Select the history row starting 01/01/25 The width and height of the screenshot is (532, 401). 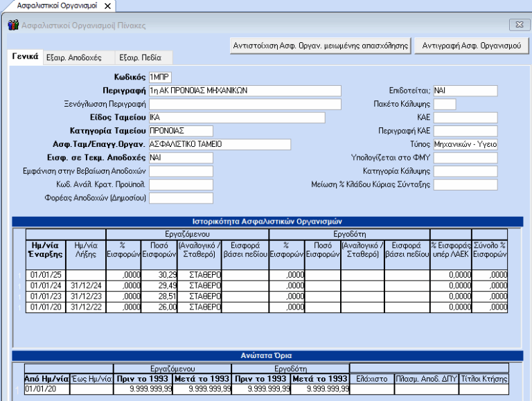267,275
